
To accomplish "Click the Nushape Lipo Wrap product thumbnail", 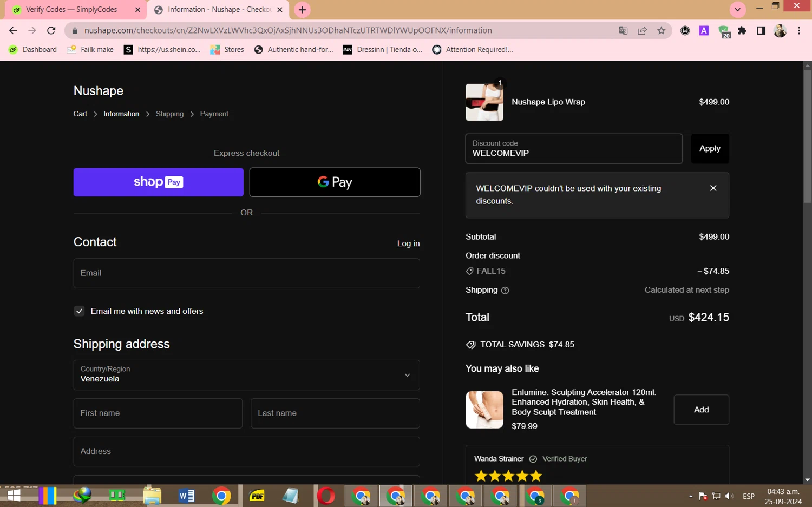I will pos(484,102).
